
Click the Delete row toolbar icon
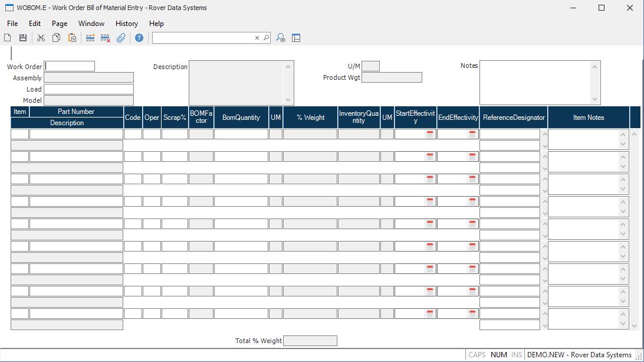pos(106,38)
